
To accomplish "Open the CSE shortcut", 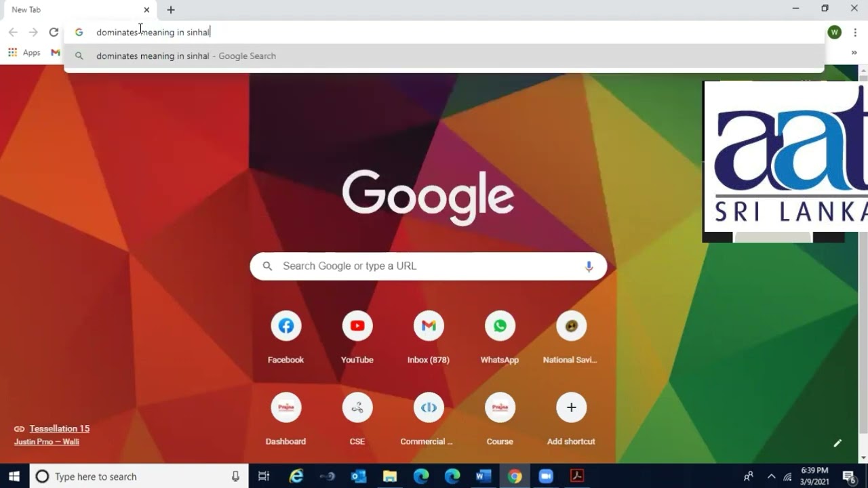I will point(357,407).
